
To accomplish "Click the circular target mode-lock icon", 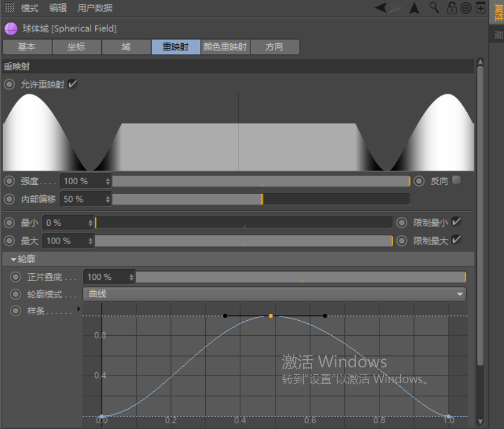I will click(466, 8).
